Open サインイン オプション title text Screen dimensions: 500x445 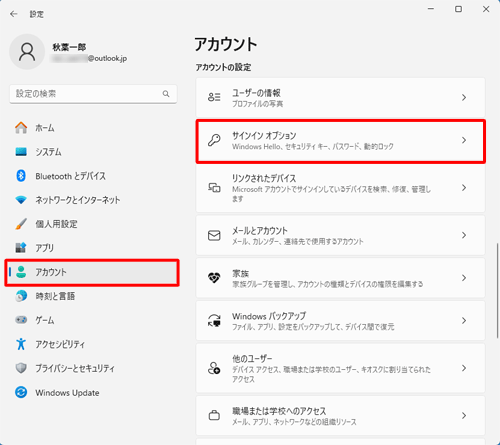(x=264, y=136)
